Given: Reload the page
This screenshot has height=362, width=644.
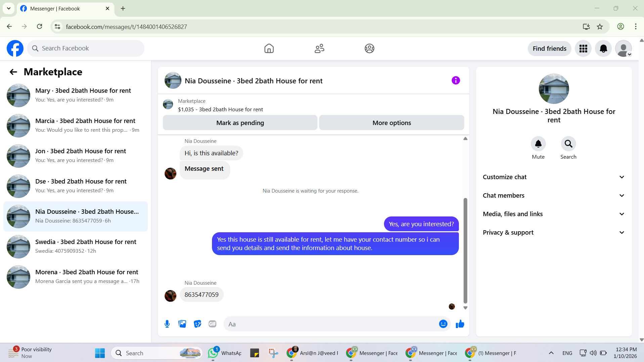Looking at the screenshot, I should click(40, 27).
